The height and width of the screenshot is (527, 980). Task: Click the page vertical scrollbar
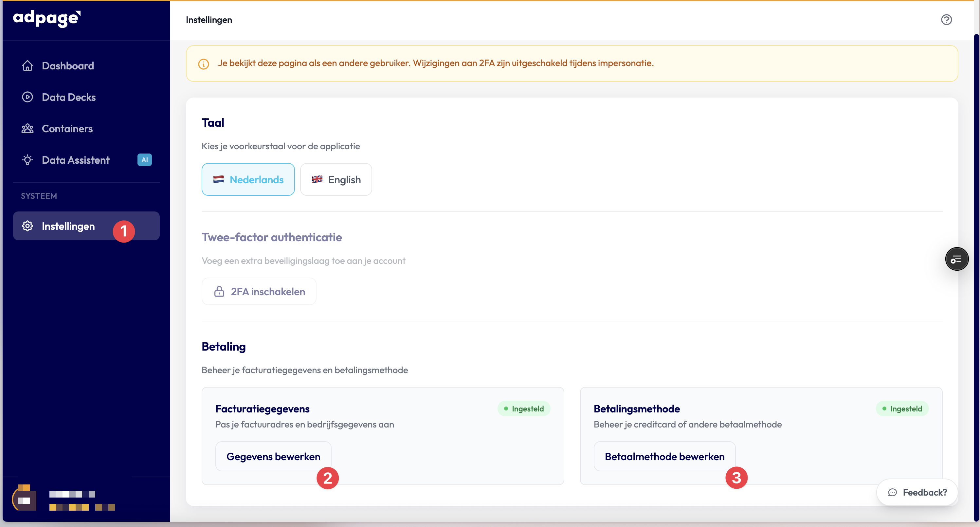[x=976, y=266]
